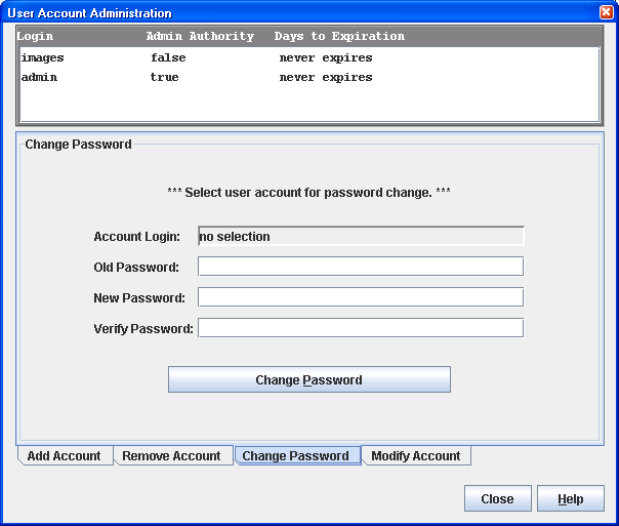
Task: Open the Remove Account tab
Action: click(x=171, y=456)
